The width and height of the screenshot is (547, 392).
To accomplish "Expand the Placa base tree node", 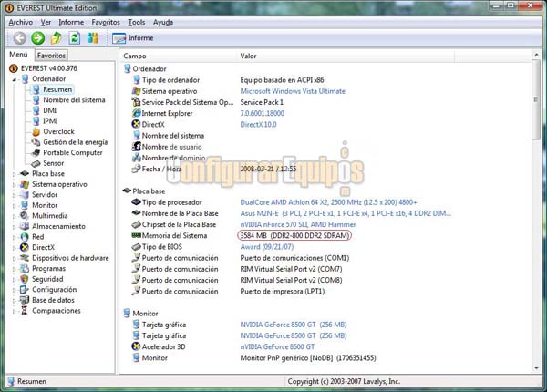I will tap(15, 174).
